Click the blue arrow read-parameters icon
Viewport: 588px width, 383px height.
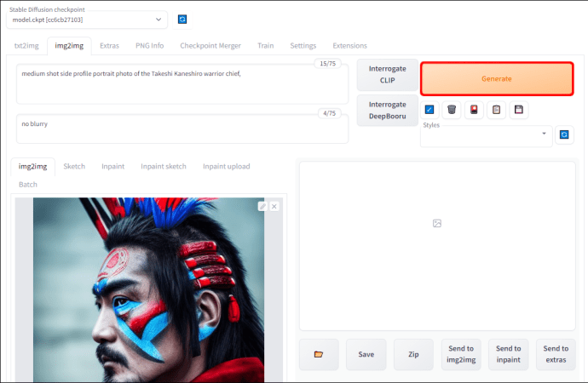click(x=429, y=109)
